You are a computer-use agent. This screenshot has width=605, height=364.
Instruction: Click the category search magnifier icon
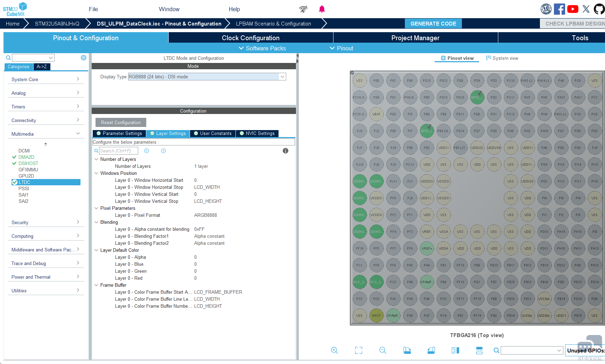8,58
